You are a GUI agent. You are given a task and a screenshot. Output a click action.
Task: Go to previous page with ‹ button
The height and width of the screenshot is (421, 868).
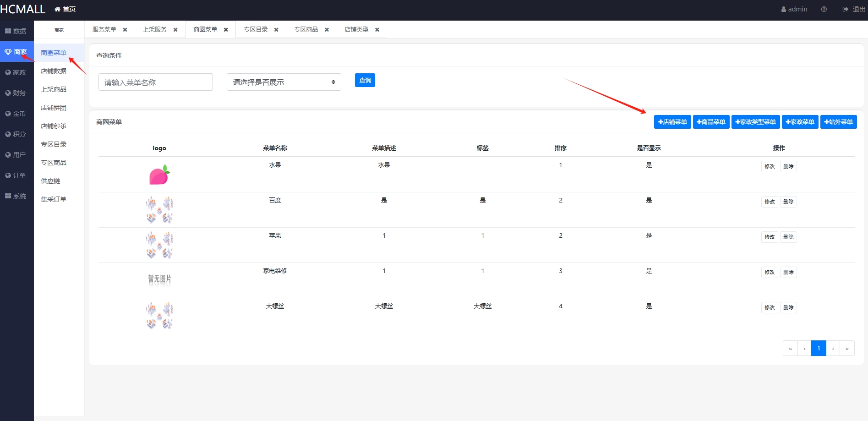point(804,348)
